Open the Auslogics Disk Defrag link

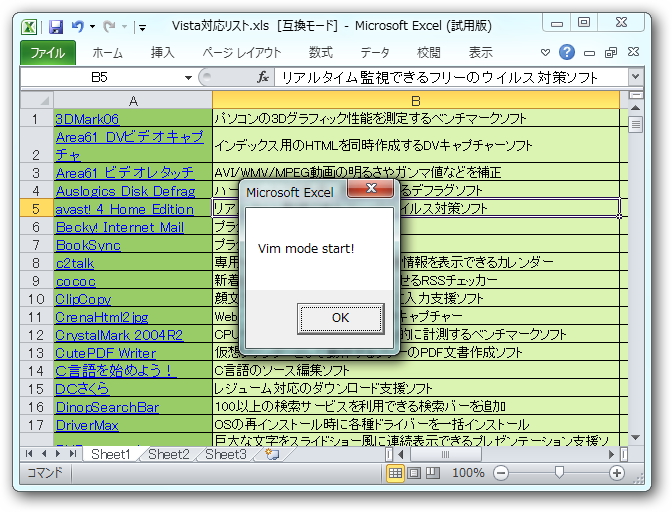[x=125, y=191]
